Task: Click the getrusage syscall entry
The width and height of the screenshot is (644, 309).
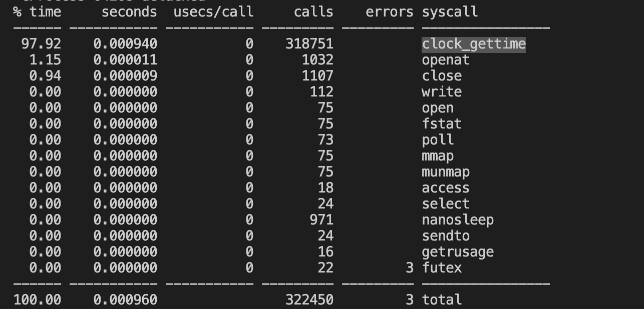Action: coord(458,252)
